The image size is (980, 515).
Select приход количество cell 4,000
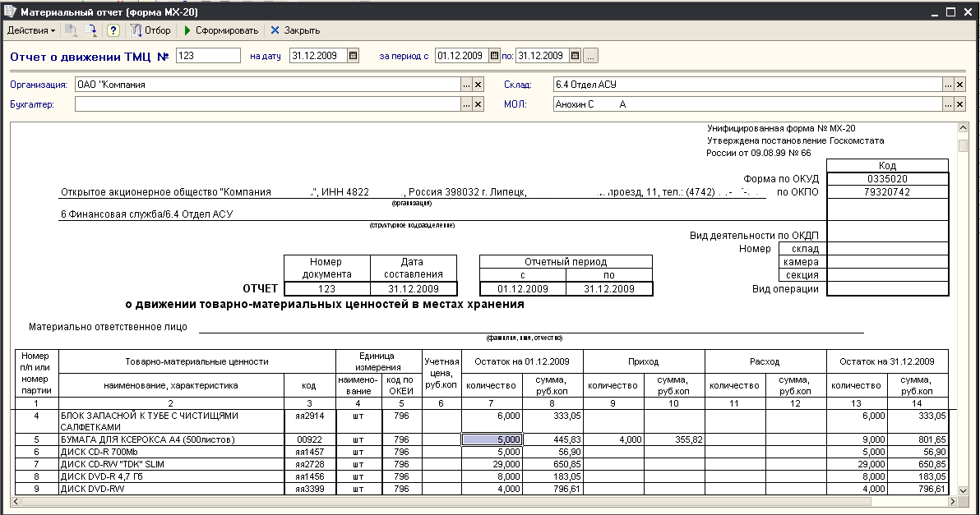pyautogui.click(x=613, y=439)
